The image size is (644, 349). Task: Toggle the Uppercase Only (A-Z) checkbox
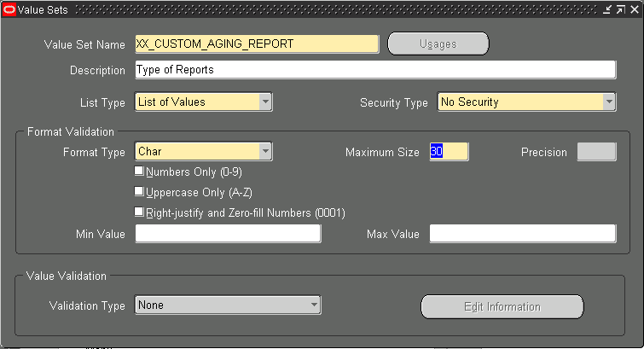click(x=139, y=191)
